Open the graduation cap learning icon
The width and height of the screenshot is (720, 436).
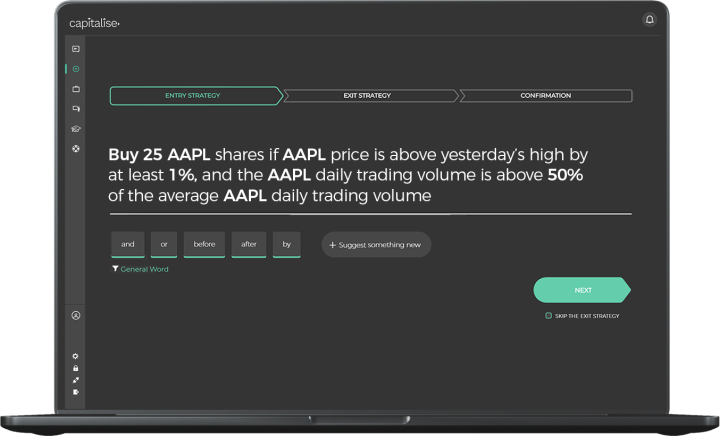click(x=76, y=129)
